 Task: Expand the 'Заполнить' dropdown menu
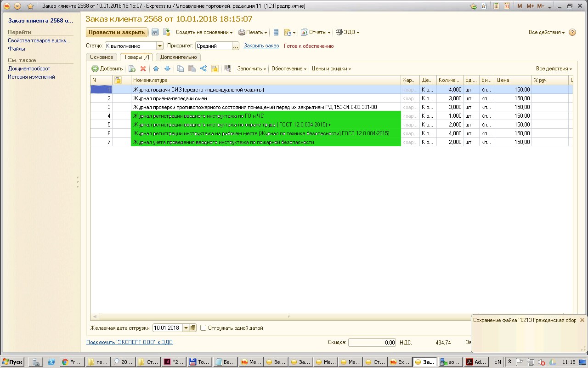pos(252,69)
